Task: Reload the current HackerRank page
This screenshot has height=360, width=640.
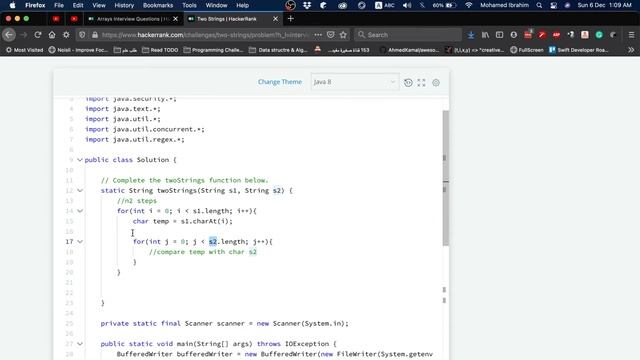Action: point(38,35)
